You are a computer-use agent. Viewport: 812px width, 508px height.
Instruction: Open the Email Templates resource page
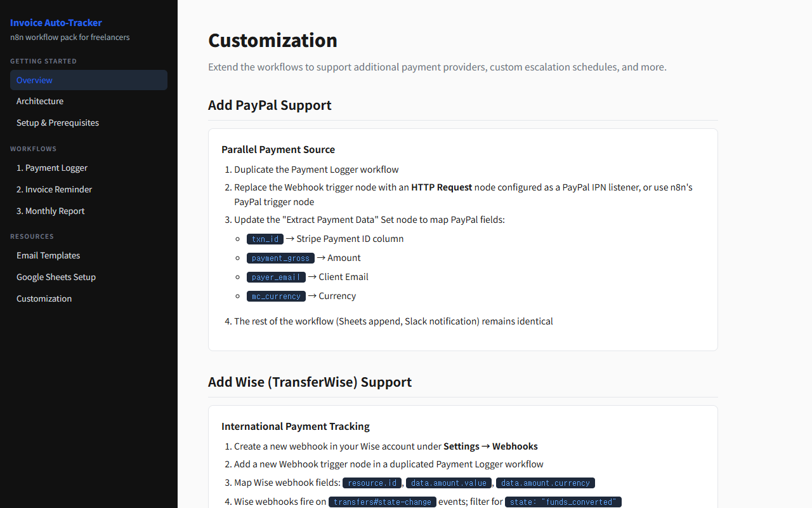48,255
